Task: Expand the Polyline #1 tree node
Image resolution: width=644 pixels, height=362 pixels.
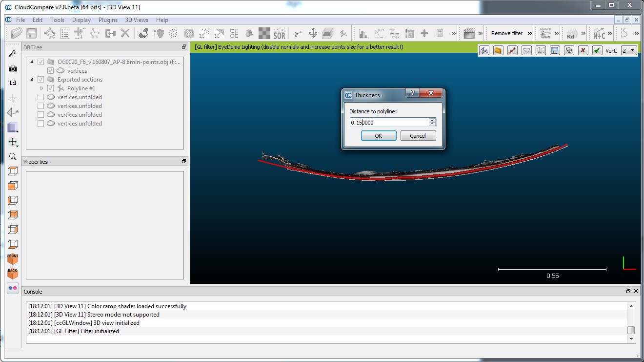Action: (x=42, y=88)
